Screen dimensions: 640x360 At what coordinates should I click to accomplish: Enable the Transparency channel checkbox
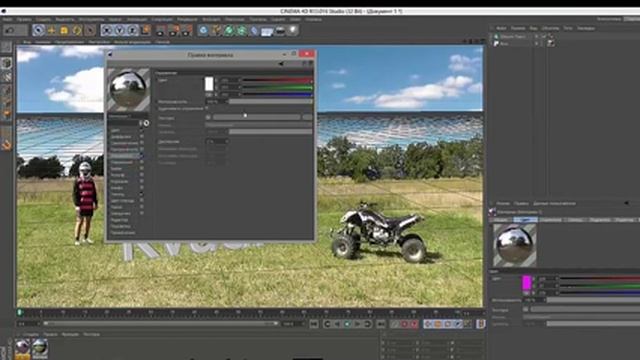(142, 150)
